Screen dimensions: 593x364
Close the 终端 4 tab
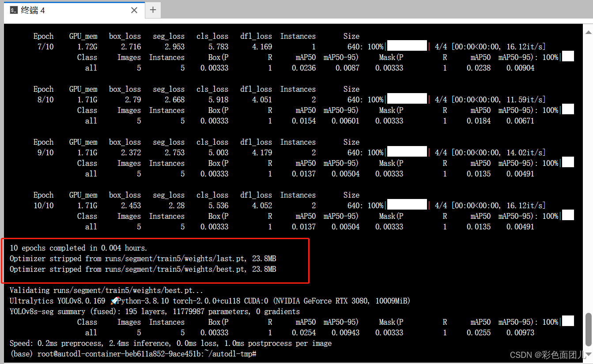click(x=135, y=10)
